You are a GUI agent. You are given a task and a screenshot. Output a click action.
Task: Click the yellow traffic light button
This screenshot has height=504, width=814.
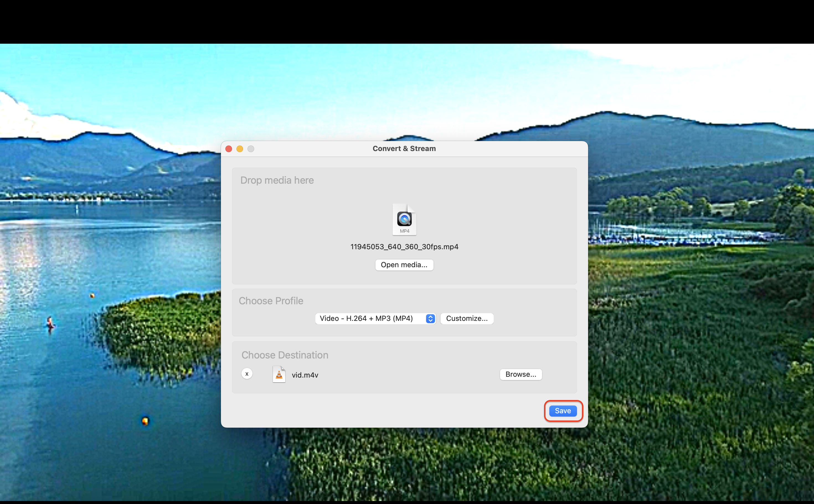coord(240,149)
